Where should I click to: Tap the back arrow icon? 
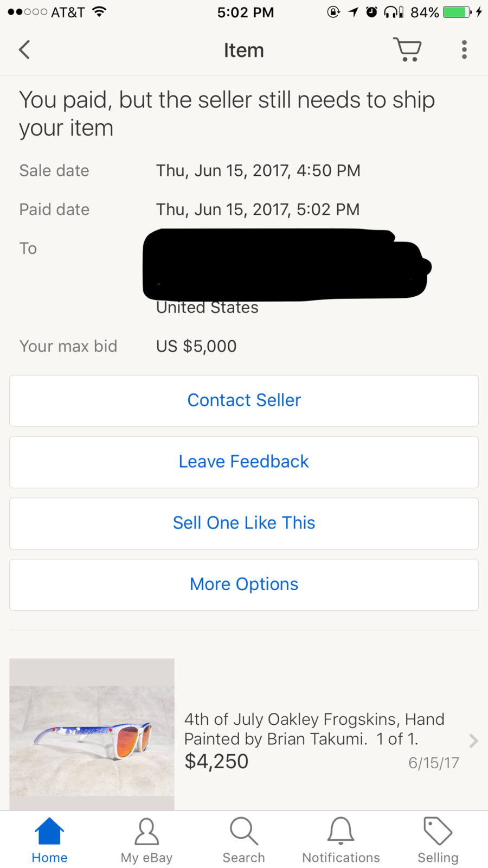24,50
